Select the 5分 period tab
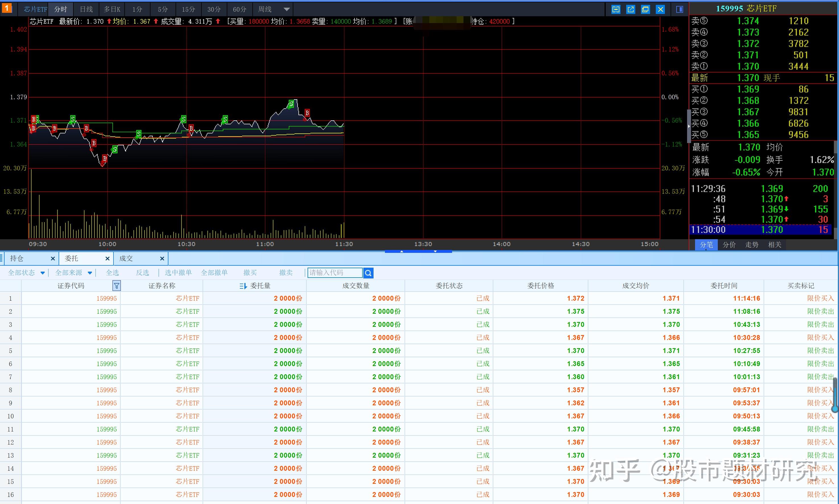 pos(163,9)
